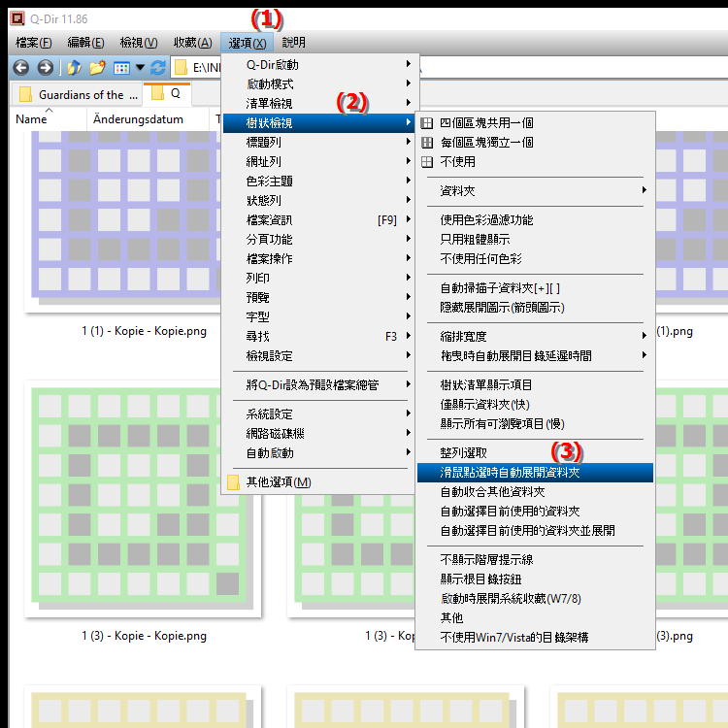This screenshot has height=728, width=728.
Task: Expand the 清單檢視 submenu
Action: point(320,104)
